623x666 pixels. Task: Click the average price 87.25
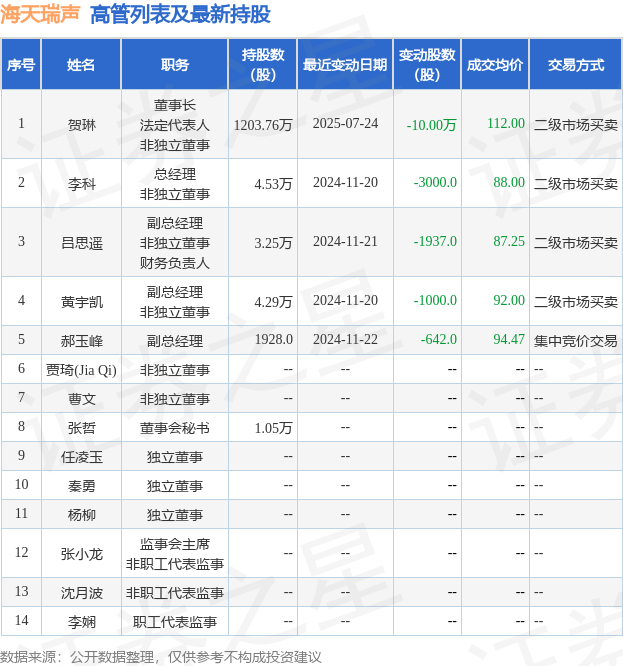pos(509,241)
